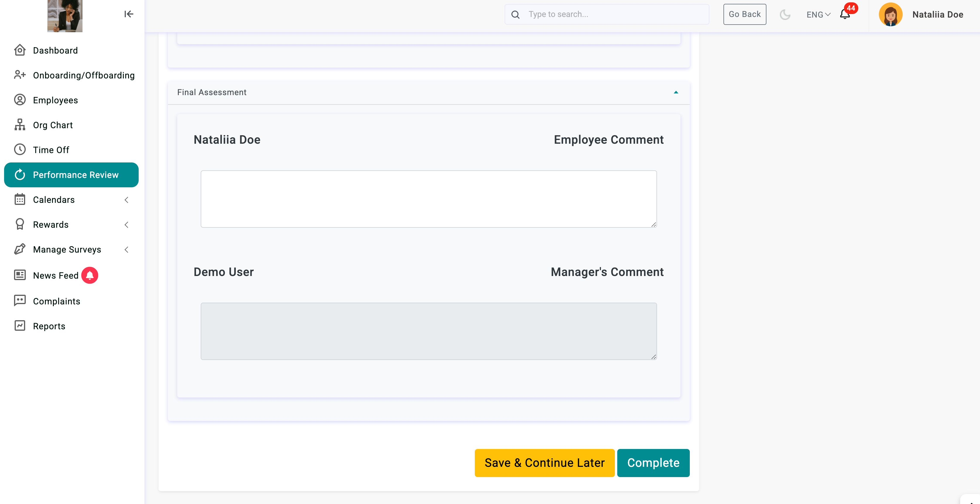Click the Onboarding/Offboarding user-plus icon
The height and width of the screenshot is (504, 980).
(20, 75)
